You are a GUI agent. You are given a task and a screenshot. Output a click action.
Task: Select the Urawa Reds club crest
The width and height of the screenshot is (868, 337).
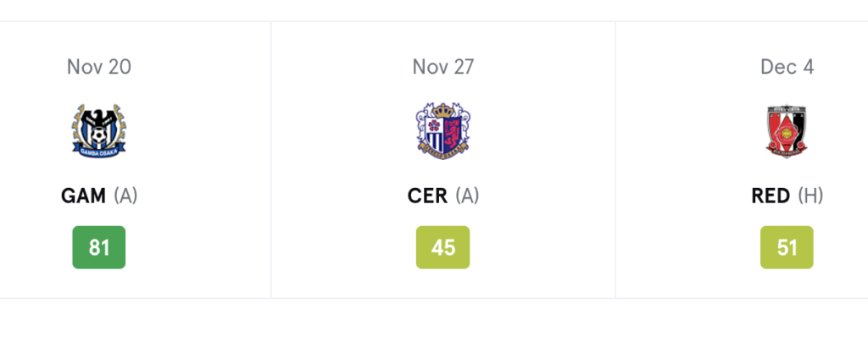pyautogui.click(x=787, y=131)
